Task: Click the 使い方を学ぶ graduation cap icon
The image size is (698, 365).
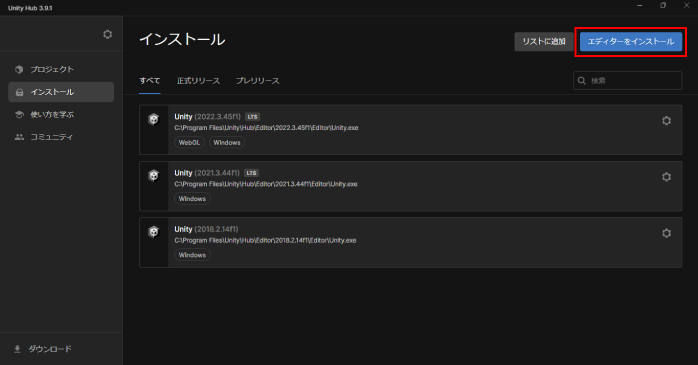Action: point(19,114)
